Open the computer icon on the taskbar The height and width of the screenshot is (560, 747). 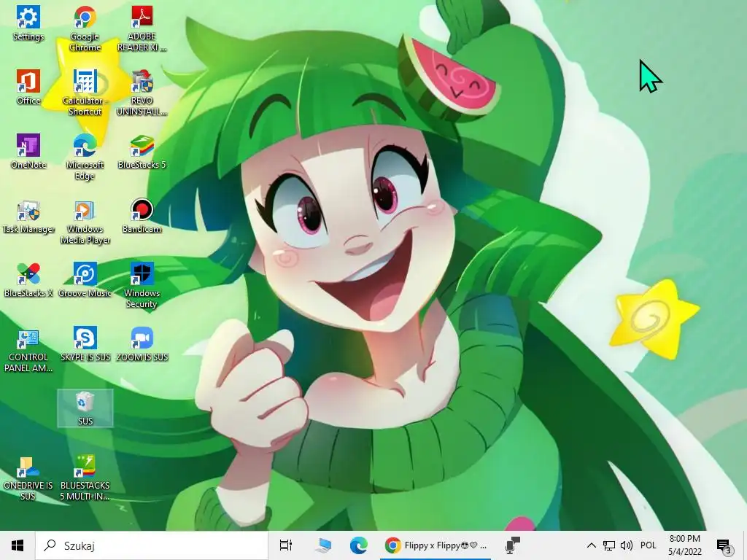coord(323,545)
